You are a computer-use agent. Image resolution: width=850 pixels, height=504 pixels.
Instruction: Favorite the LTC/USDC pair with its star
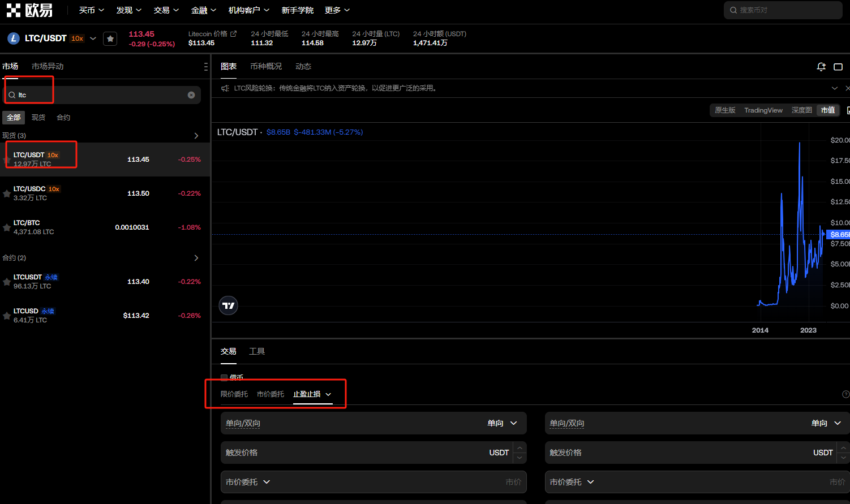click(7, 193)
